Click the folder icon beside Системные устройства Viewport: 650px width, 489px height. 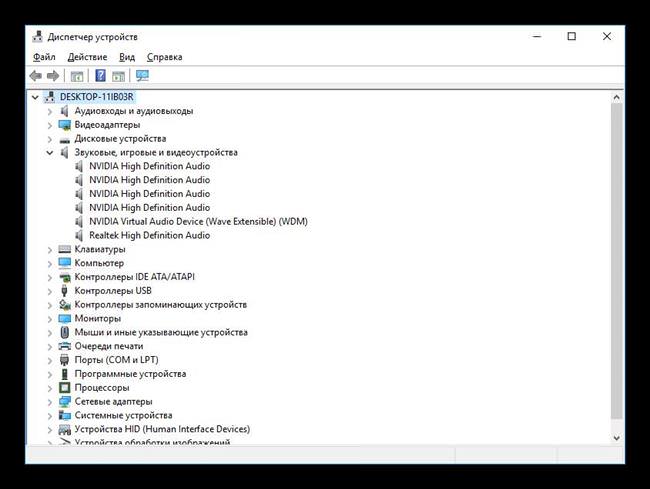65,415
